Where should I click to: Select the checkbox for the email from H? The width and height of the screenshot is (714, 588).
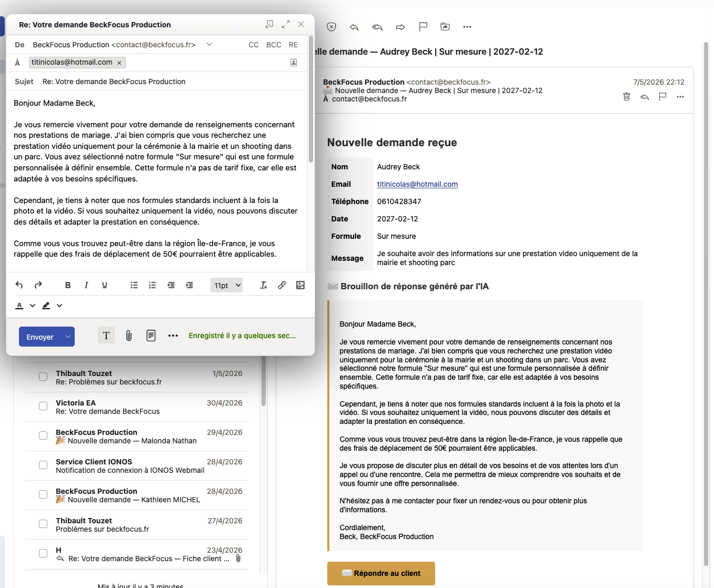[43, 553]
